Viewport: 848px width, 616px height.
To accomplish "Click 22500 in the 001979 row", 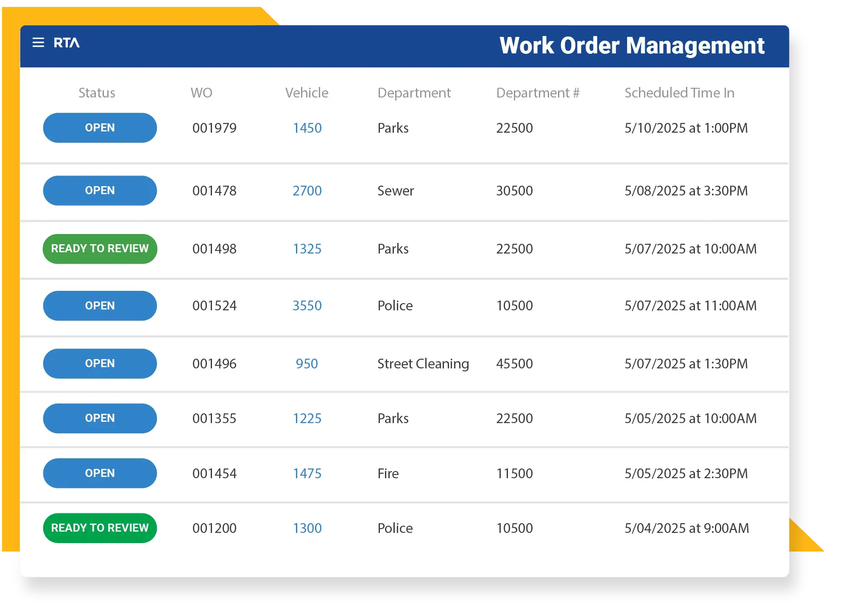I will click(x=515, y=128).
